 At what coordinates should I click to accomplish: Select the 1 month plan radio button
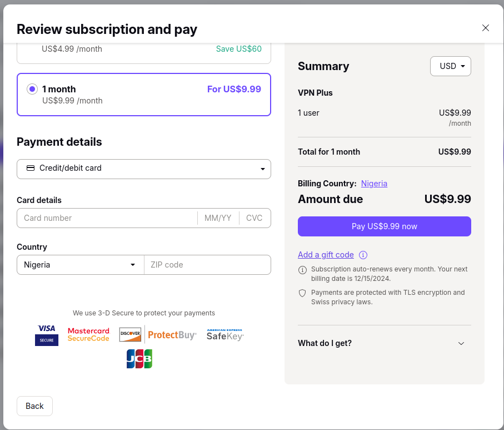[x=32, y=89]
